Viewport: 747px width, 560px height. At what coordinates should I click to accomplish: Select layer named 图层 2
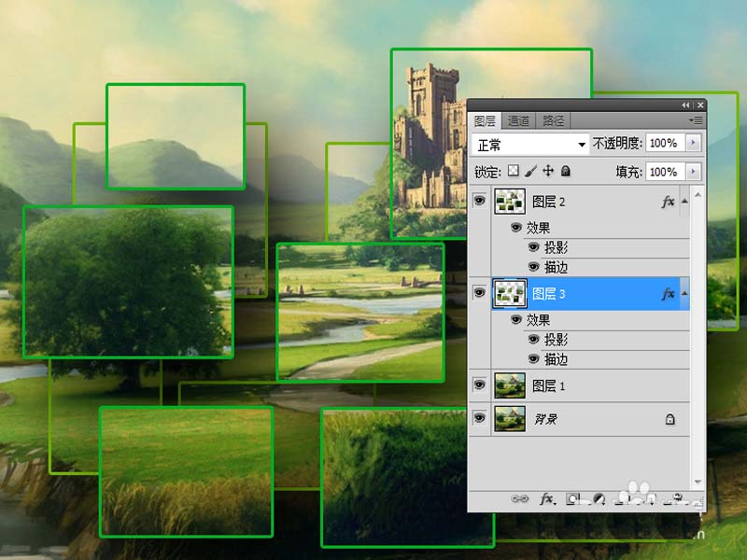(548, 202)
